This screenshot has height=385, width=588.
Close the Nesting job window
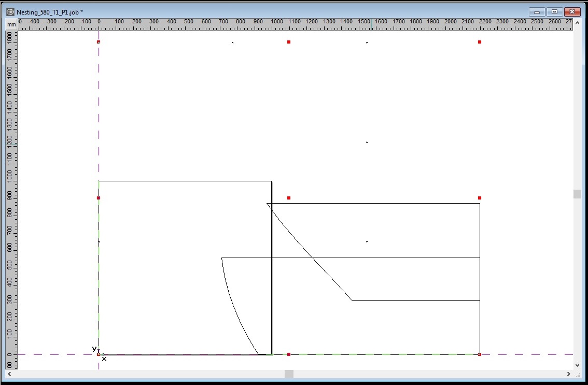(x=572, y=12)
